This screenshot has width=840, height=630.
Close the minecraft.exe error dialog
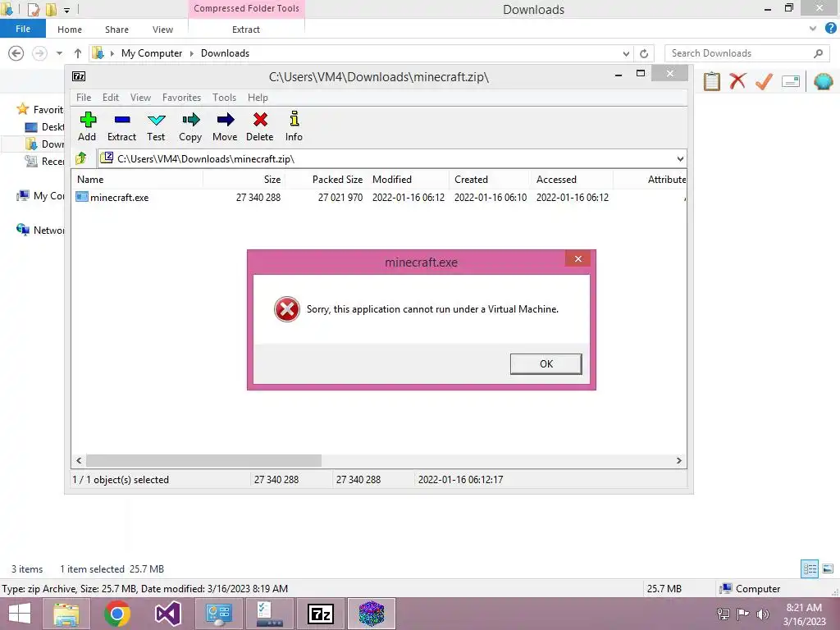coord(578,258)
